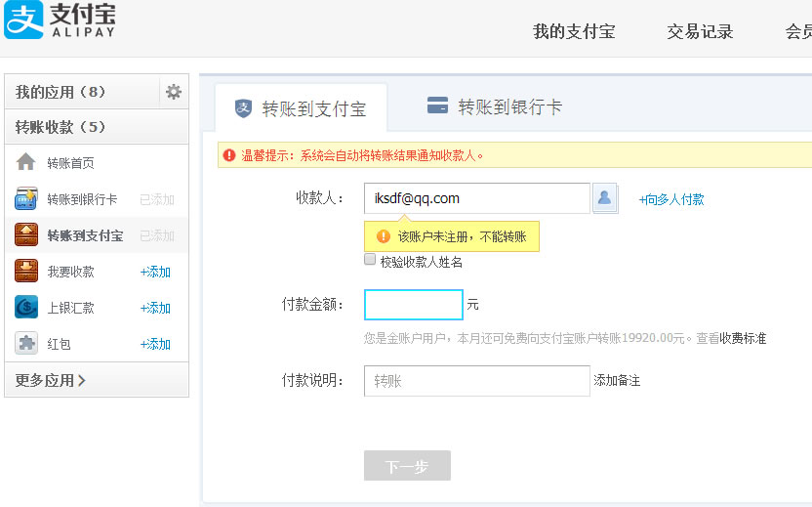Open 交易记录 in top navigation

tap(700, 31)
